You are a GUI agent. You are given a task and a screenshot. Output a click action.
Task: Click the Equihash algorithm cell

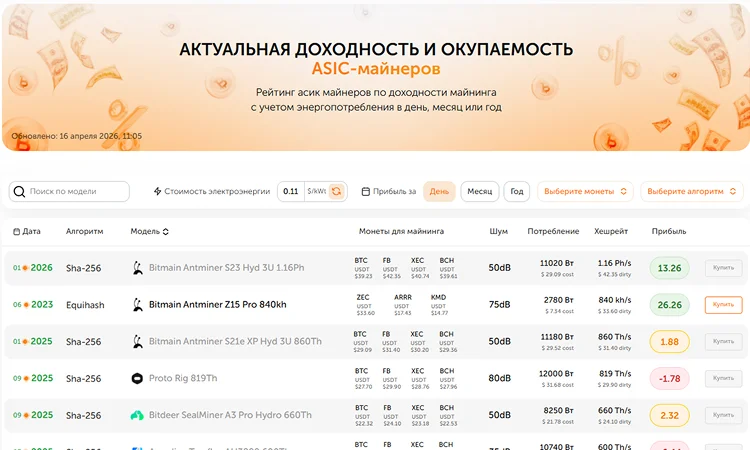tap(85, 305)
